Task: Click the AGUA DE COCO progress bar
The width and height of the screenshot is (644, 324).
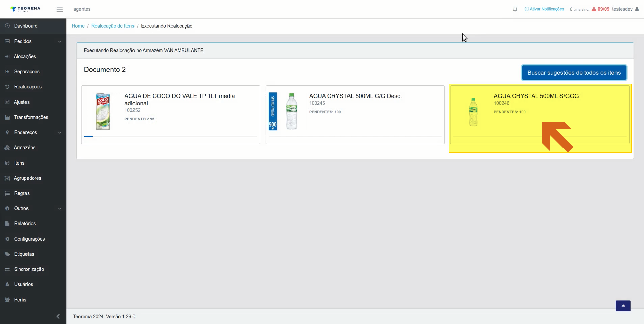Action: (x=170, y=136)
